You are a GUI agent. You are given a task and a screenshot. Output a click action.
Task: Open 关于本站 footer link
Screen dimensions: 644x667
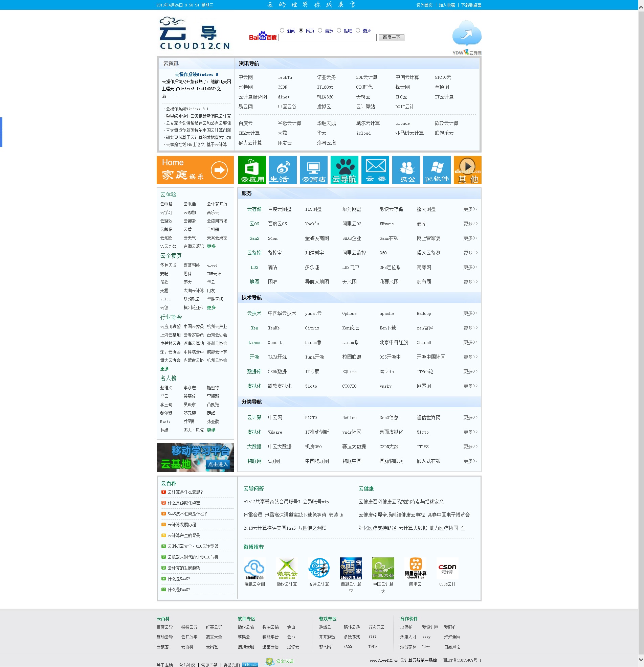point(165,665)
